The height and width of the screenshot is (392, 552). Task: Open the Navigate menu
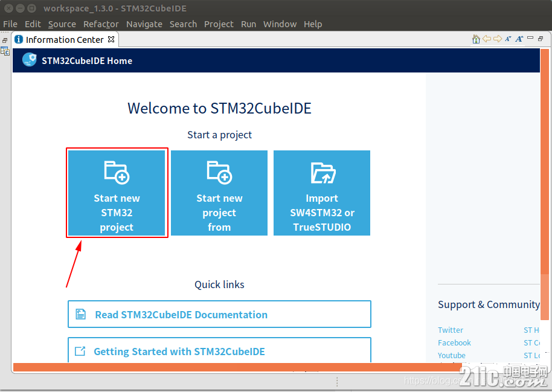point(144,24)
